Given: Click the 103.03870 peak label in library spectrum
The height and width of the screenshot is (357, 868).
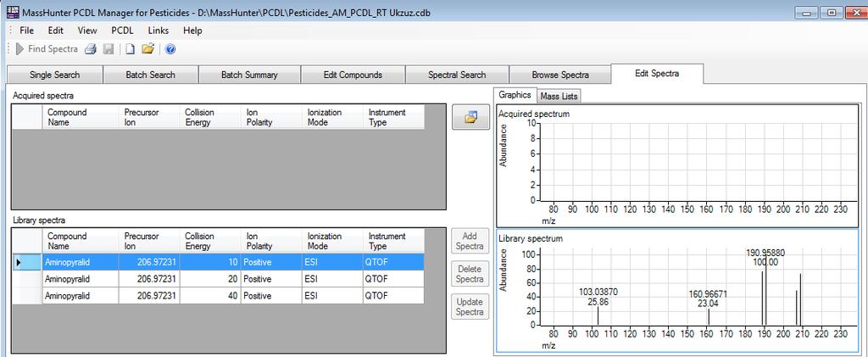Looking at the screenshot, I should click(598, 294).
